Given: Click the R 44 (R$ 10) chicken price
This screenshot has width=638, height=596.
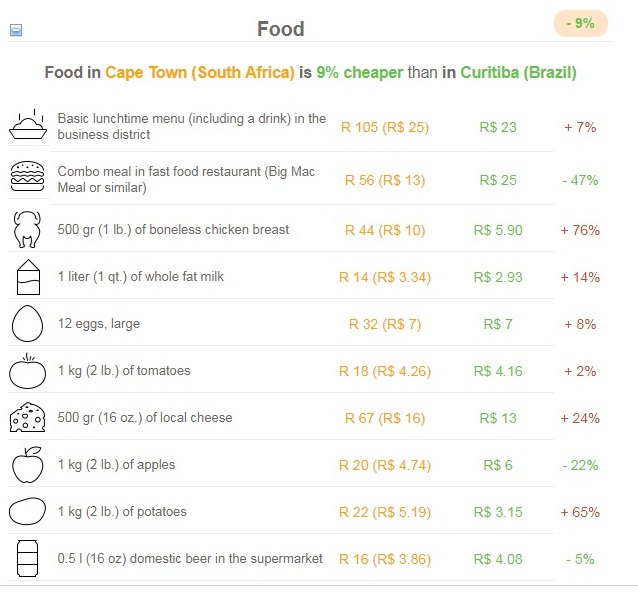Looking at the screenshot, I should click(x=385, y=230).
